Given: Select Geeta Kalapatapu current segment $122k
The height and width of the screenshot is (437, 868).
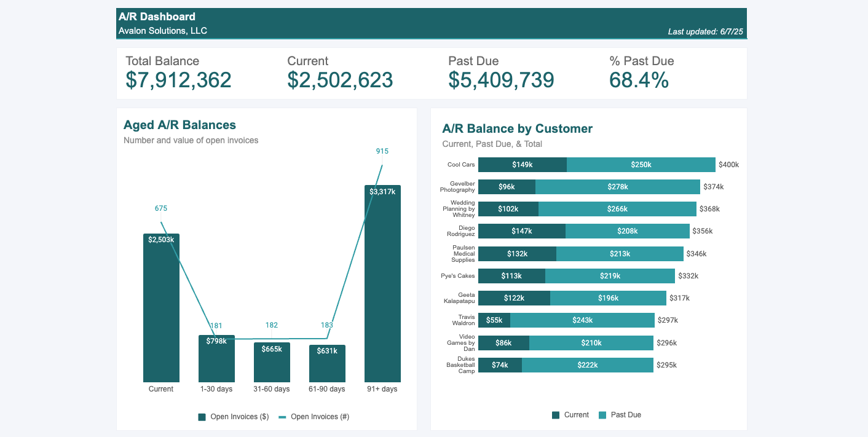Looking at the screenshot, I should 514,298.
